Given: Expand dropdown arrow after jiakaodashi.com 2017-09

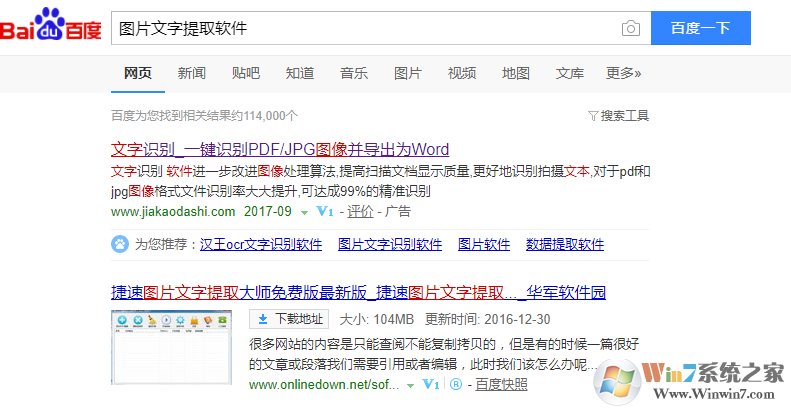Looking at the screenshot, I should pyautogui.click(x=303, y=212).
